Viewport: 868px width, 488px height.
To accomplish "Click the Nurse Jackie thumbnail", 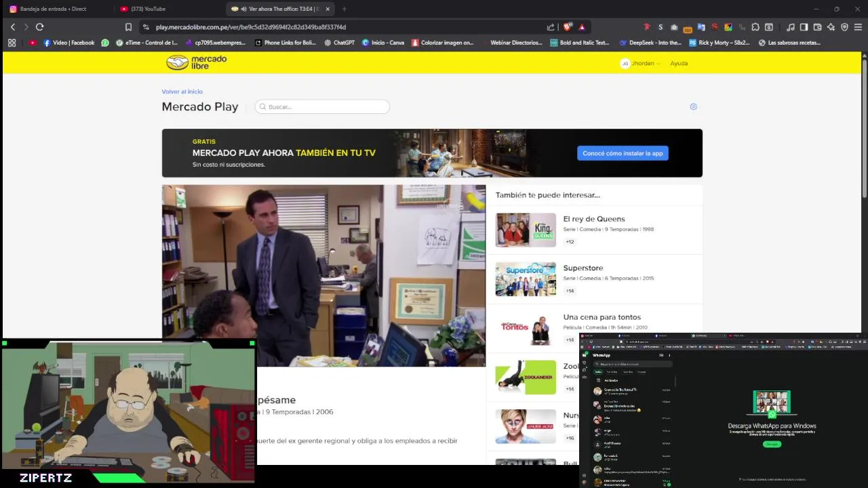I will pos(526,426).
